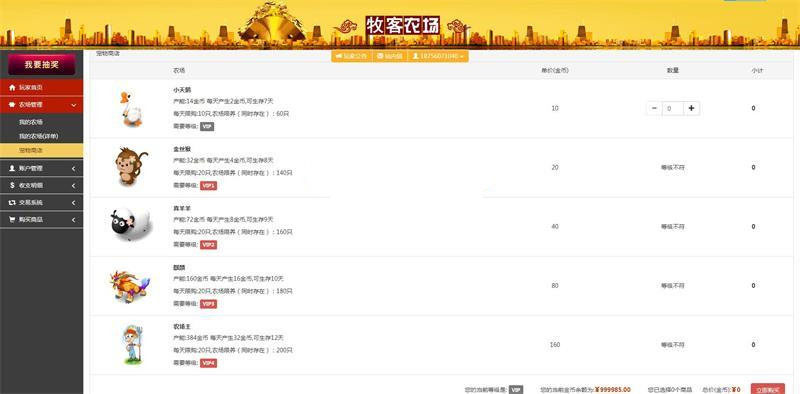Click the colorful qilin pet image
The width and height of the screenshot is (800, 394).
point(130,286)
